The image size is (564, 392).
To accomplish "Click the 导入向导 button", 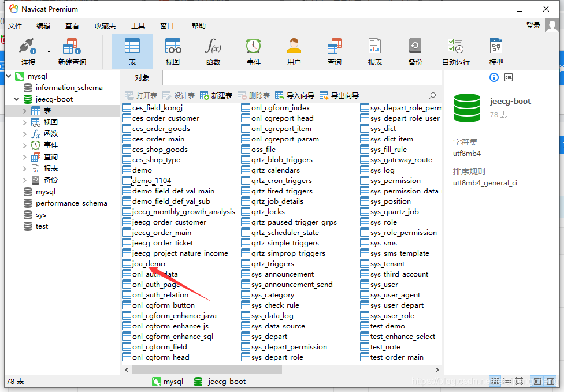I will [295, 96].
